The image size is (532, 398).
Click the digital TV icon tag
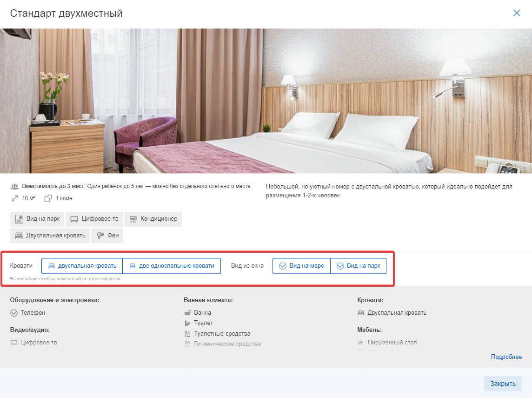[74, 219]
